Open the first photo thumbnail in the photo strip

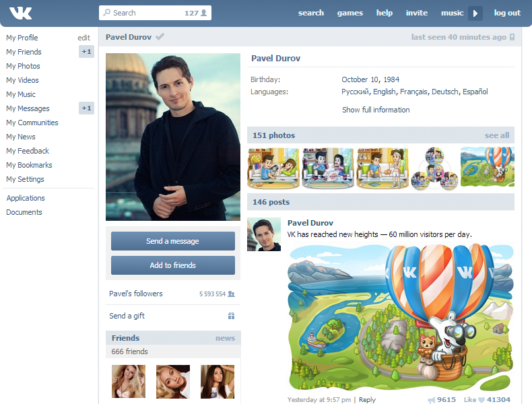point(273,168)
